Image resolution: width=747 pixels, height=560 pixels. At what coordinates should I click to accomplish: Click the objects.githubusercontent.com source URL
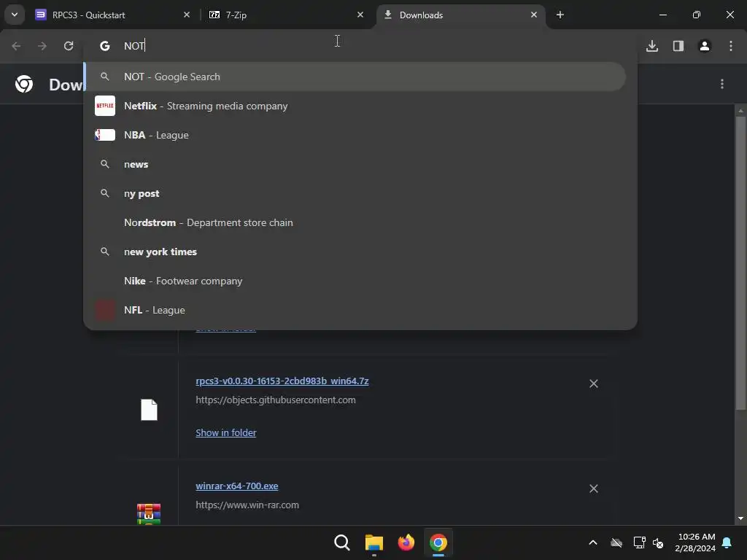coord(275,400)
